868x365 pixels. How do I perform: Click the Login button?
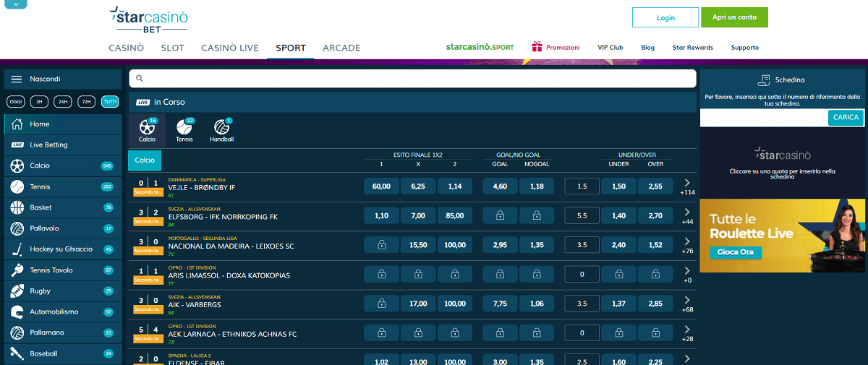[665, 17]
